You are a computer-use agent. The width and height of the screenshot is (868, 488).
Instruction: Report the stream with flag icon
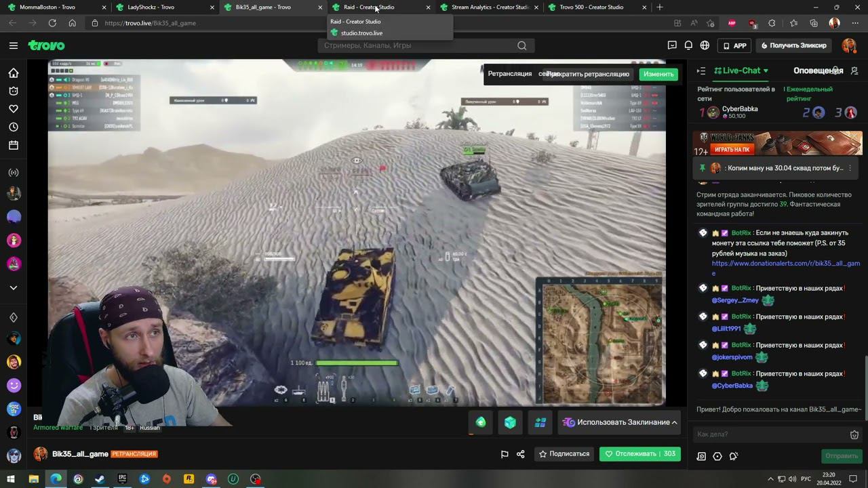coord(505,454)
